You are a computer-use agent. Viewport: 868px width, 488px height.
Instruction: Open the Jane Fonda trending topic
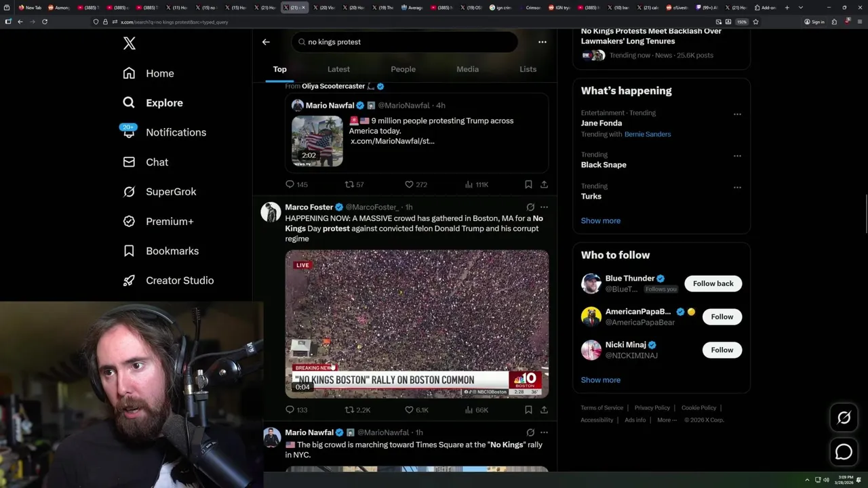click(601, 123)
